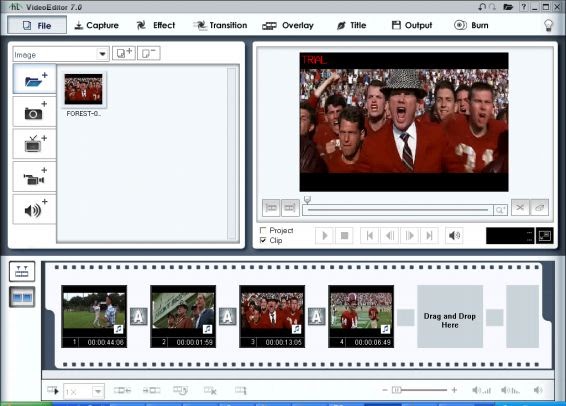Viewport: 566px width, 406px height.
Task: Click the preview volume speaker icon
Action: (454, 236)
